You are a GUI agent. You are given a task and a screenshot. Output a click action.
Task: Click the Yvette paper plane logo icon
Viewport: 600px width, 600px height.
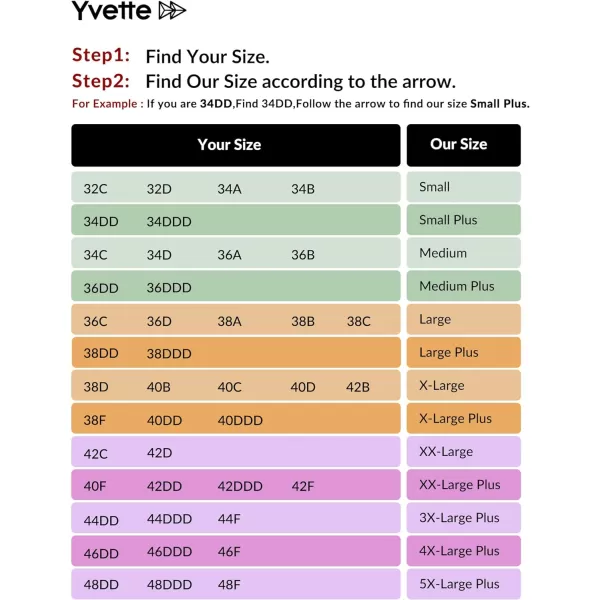[173, 11]
